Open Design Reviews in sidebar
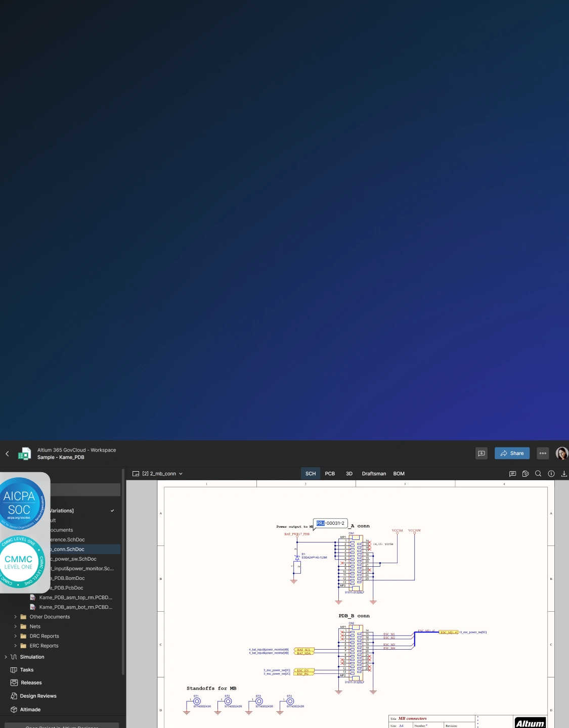This screenshot has height=728, width=569. click(38, 696)
